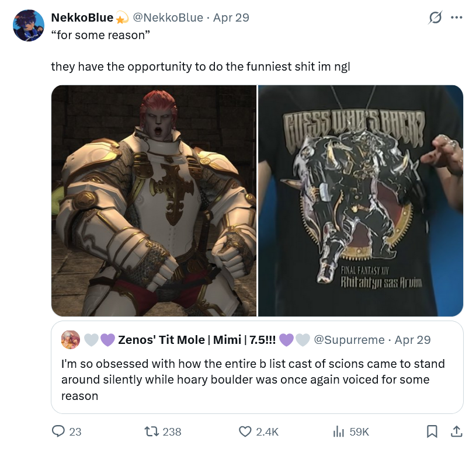Open NekkoBlue's profile avatar
Screen dimensions: 476x449
tap(29, 26)
